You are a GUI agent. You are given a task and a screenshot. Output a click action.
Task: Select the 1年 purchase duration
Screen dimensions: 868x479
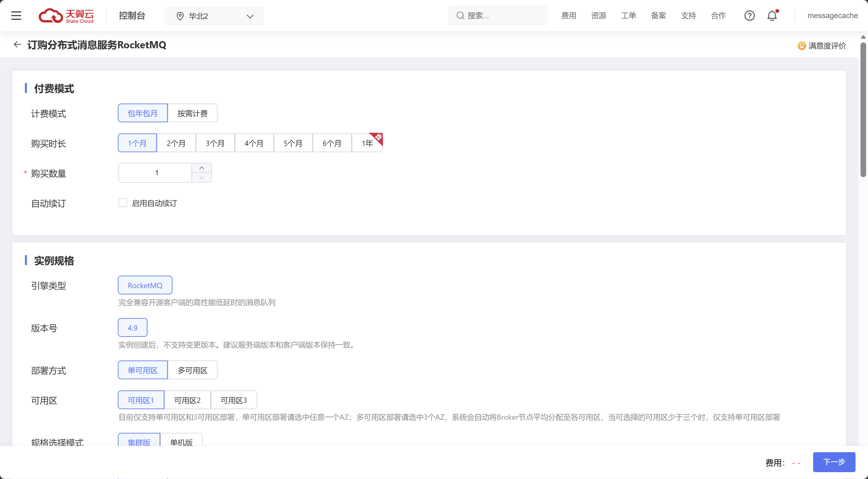(x=367, y=143)
